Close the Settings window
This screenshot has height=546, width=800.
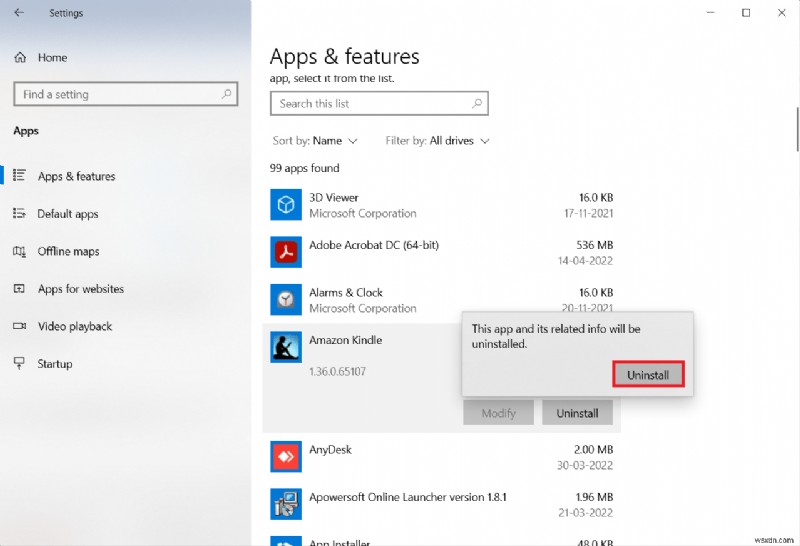pyautogui.click(x=782, y=13)
